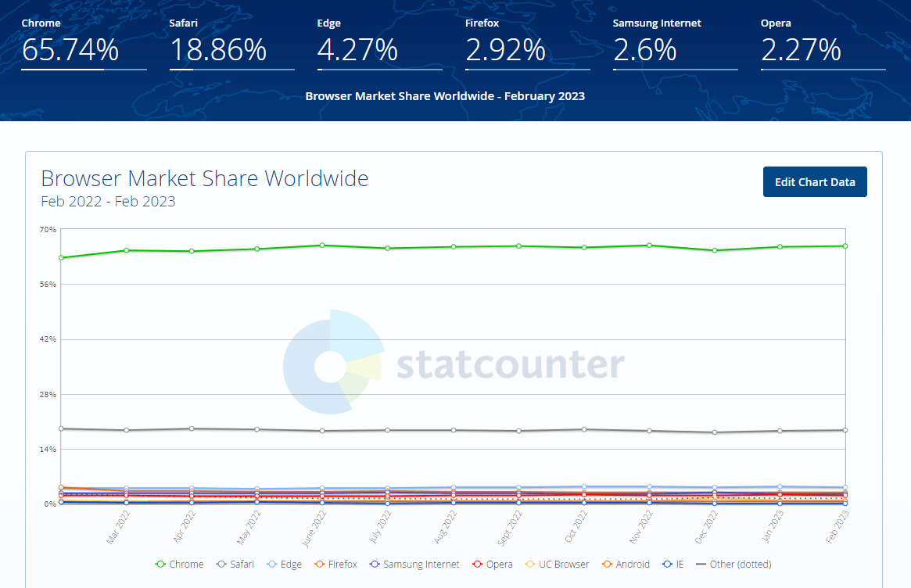Click the Samsung Internet legend icon
Viewport: 911px width, 588px height.
[376, 564]
